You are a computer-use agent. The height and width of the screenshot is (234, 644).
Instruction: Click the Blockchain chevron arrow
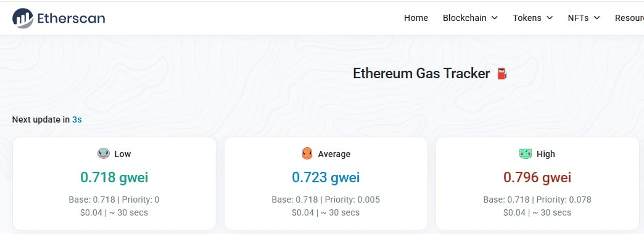495,18
